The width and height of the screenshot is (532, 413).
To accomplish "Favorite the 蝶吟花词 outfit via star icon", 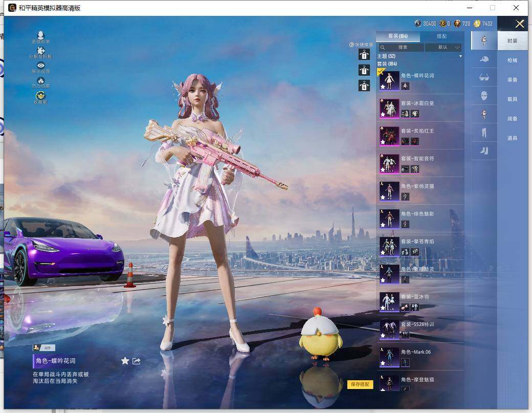I will coord(125,361).
